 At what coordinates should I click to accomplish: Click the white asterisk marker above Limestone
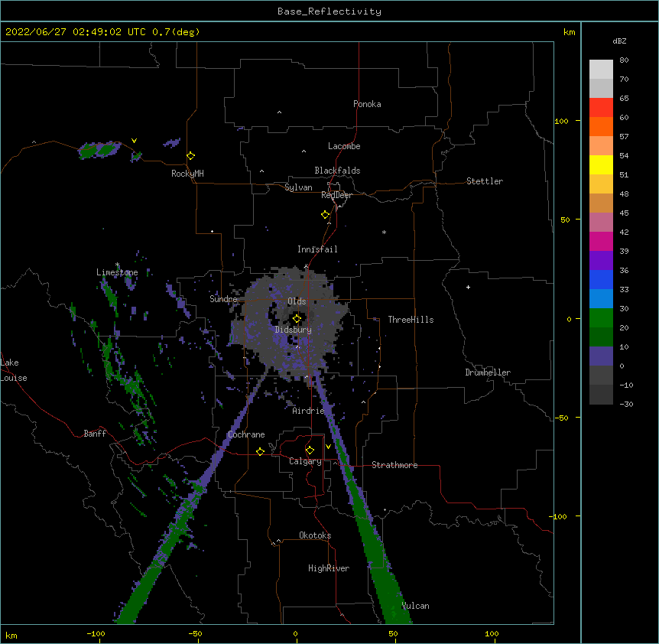click(117, 265)
